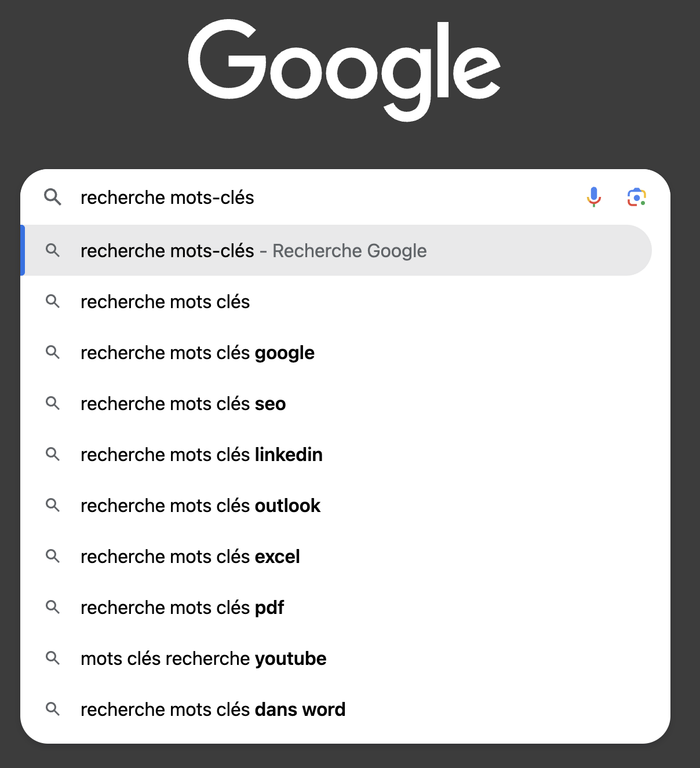Image resolution: width=700 pixels, height=768 pixels.
Task: Select suggestion 'mots clés recherche youtube'
Action: pyautogui.click(x=336, y=658)
